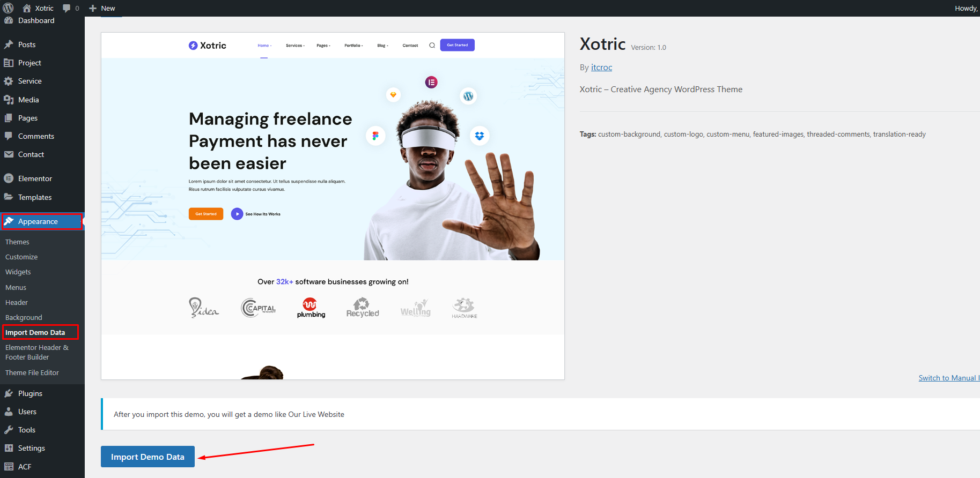Image resolution: width=980 pixels, height=478 pixels.
Task: Click the Contact envelope icon
Action: 9,154
